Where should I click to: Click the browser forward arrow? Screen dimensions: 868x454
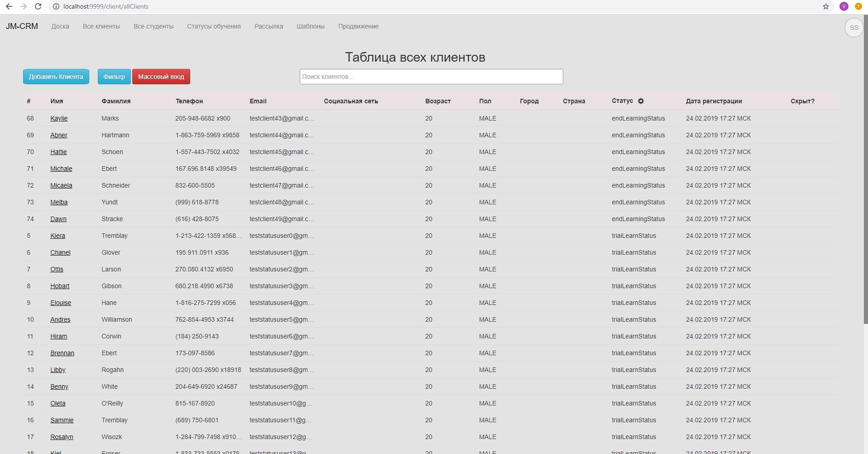pyautogui.click(x=24, y=6)
